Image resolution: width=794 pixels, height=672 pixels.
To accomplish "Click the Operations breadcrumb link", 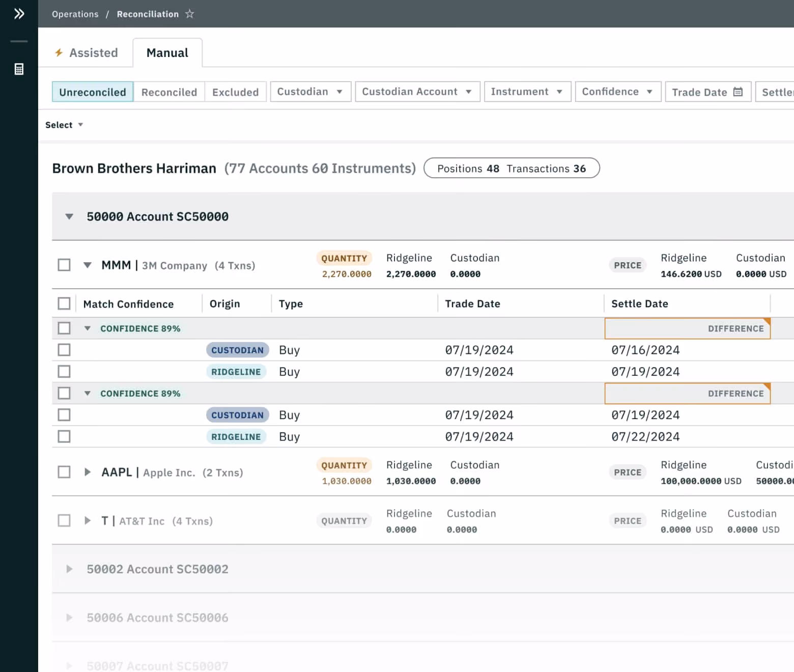I will pos(75,14).
